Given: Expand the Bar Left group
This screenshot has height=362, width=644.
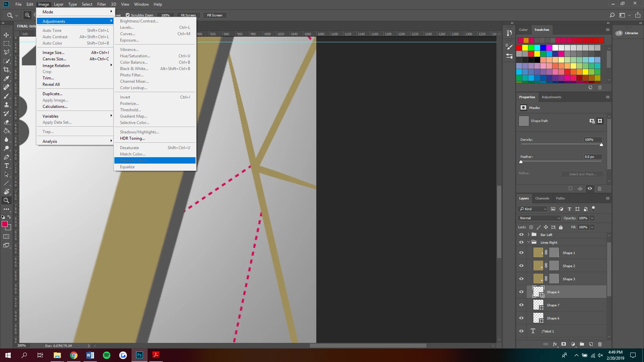Looking at the screenshot, I should [529, 235].
